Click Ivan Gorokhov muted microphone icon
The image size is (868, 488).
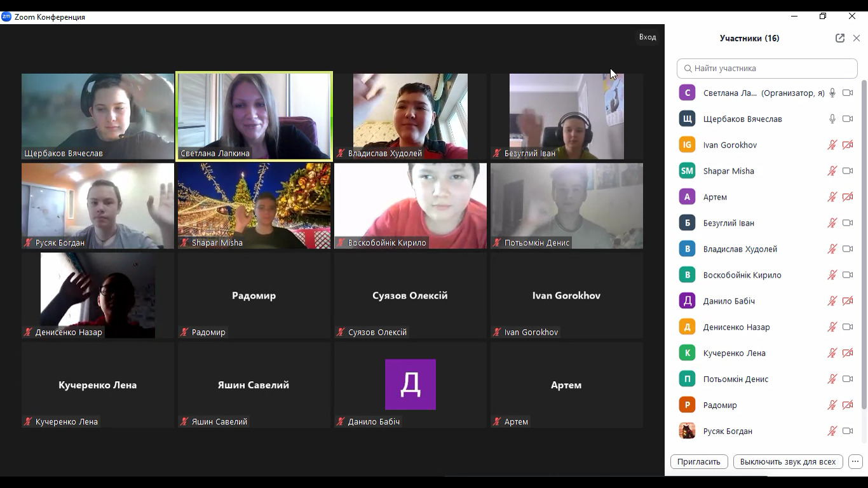tap(832, 145)
